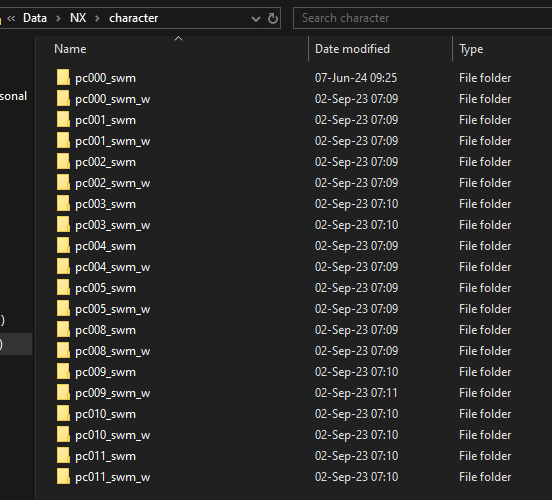Click character in the breadcrumb path
This screenshot has width=552, height=500.
click(133, 18)
